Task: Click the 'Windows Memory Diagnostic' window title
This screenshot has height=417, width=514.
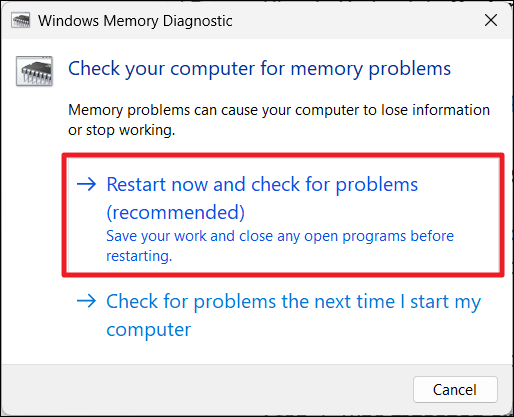Action: [135, 21]
